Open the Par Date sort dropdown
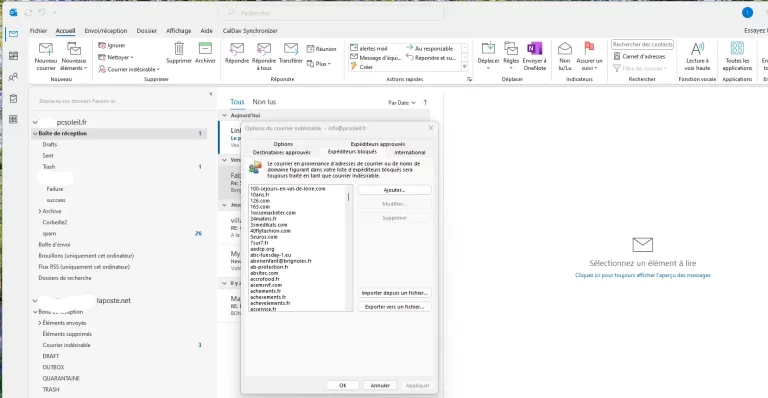The image size is (768, 398). [402, 103]
